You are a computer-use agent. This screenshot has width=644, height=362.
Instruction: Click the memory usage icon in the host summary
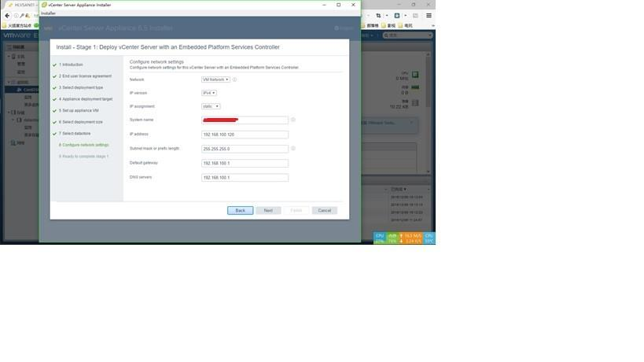(x=415, y=87)
